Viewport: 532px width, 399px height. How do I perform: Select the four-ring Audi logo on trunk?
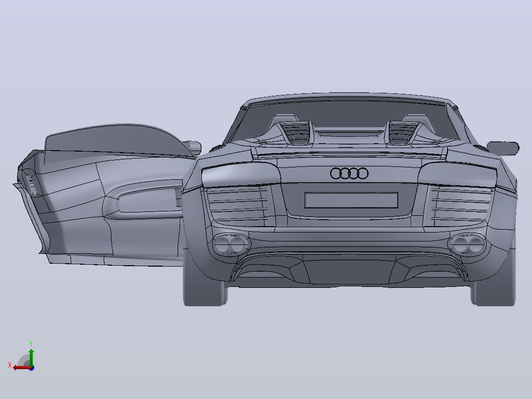pos(349,173)
